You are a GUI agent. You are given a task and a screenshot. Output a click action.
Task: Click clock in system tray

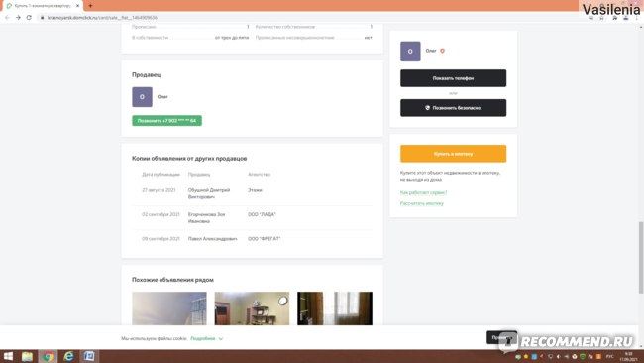(x=628, y=356)
